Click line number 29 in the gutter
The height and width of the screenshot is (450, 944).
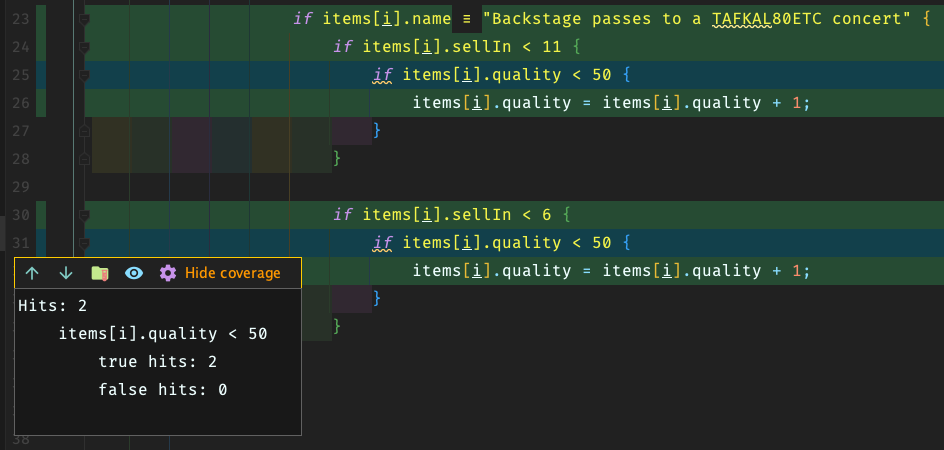point(22,186)
